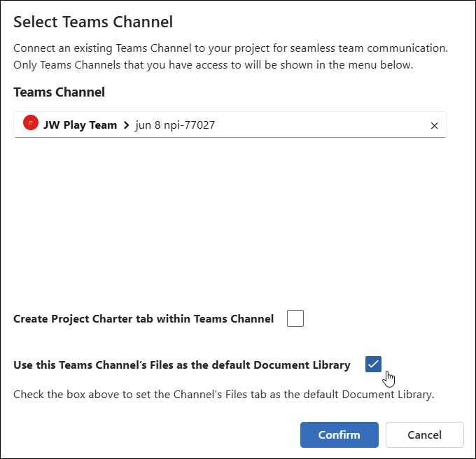Viewport: 476px width, 459px height.
Task: Click the 'Connect an existing Teams Channel' description
Action: pyautogui.click(x=231, y=57)
